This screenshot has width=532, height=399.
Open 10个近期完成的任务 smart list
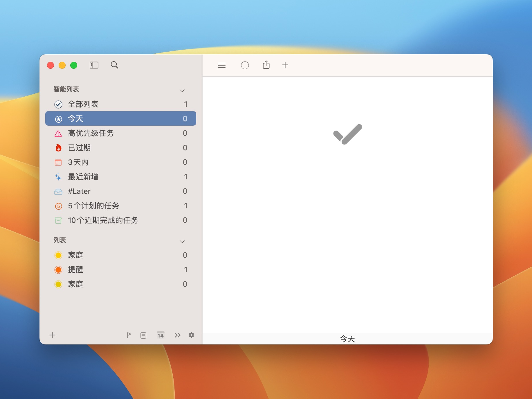[121, 220]
